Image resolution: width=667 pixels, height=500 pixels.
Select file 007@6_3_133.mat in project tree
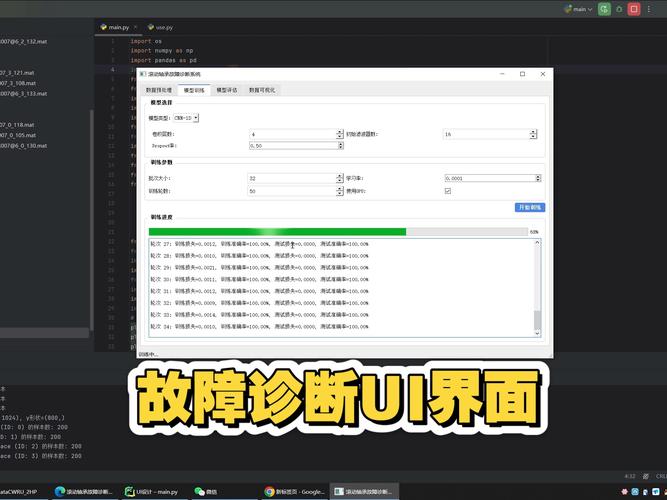24,94
